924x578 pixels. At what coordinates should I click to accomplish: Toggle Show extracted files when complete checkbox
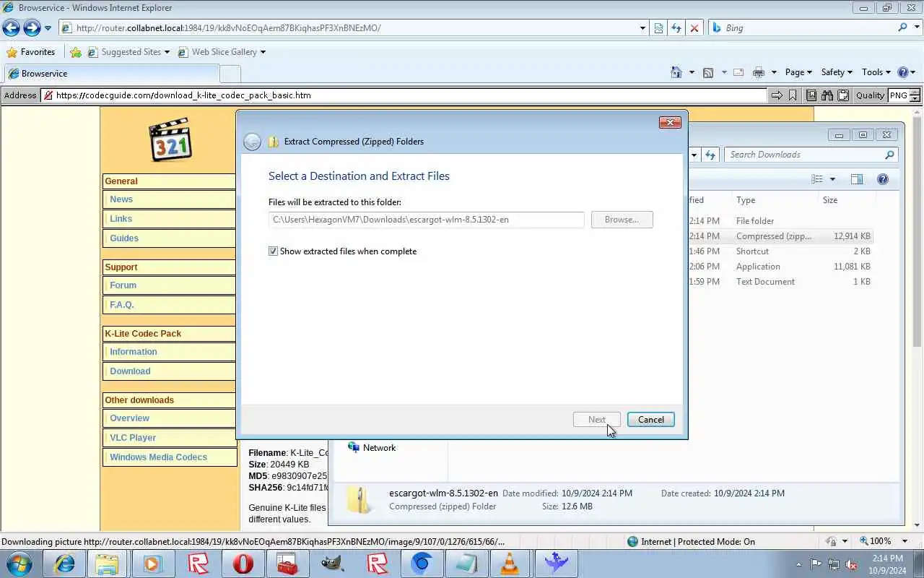tap(273, 251)
